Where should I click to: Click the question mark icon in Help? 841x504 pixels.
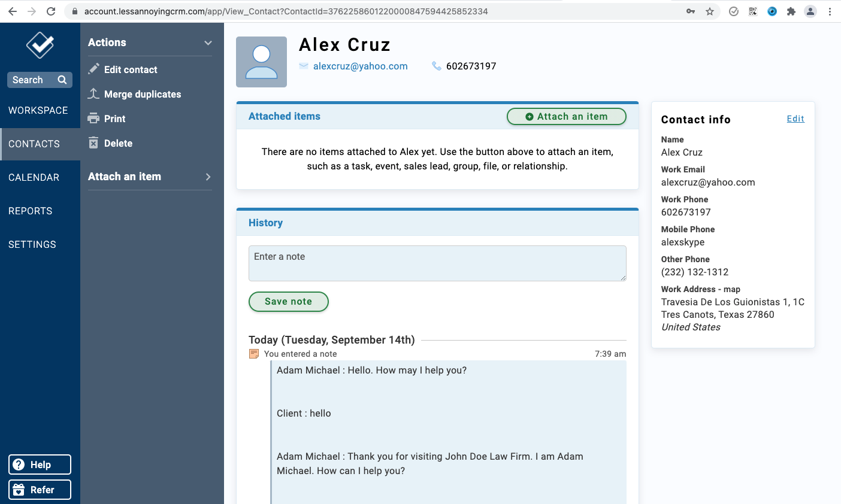[19, 464]
